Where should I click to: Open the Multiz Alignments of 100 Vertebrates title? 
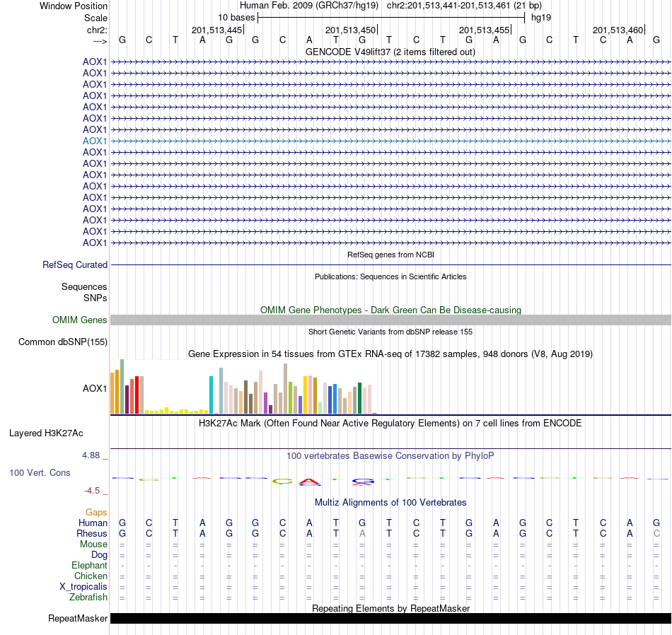[x=390, y=502]
